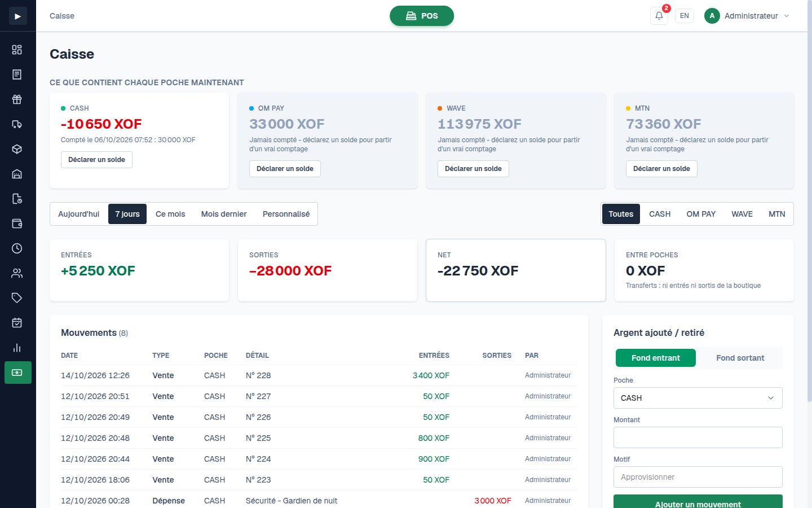Click Déclarer un solde on the CASH card
812x508 pixels.
click(x=96, y=160)
